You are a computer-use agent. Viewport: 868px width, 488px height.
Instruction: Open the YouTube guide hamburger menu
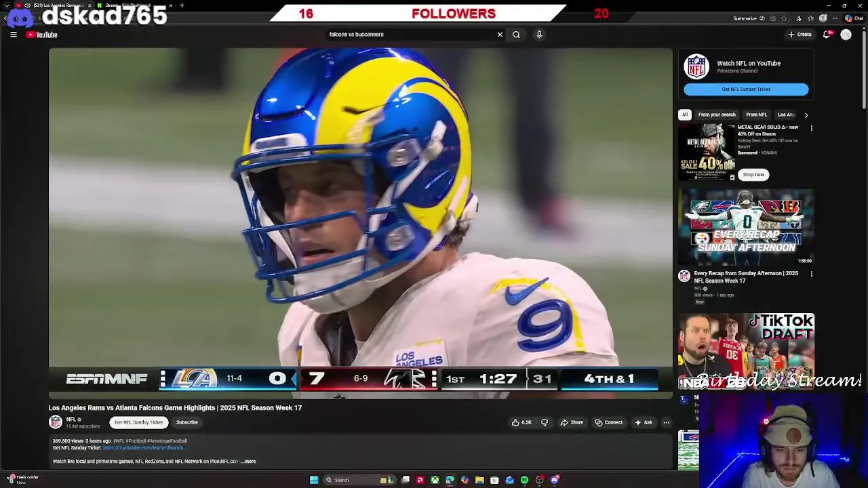click(14, 35)
